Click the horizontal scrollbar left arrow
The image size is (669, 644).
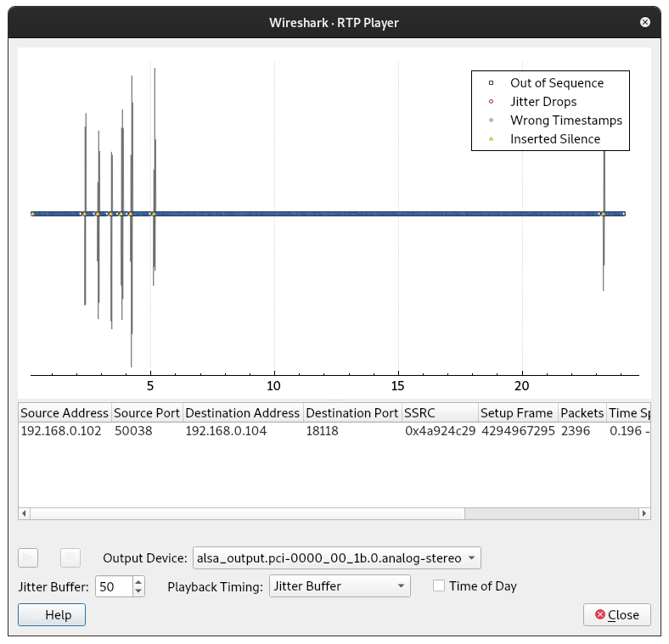click(25, 513)
